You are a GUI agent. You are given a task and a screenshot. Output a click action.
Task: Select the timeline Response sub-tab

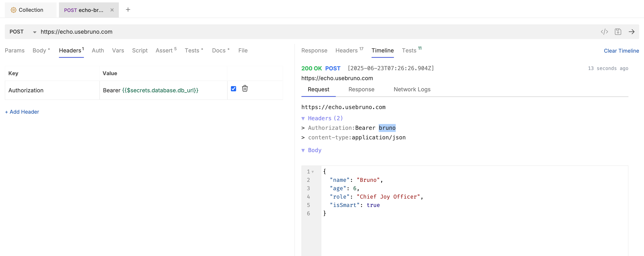pyautogui.click(x=361, y=89)
